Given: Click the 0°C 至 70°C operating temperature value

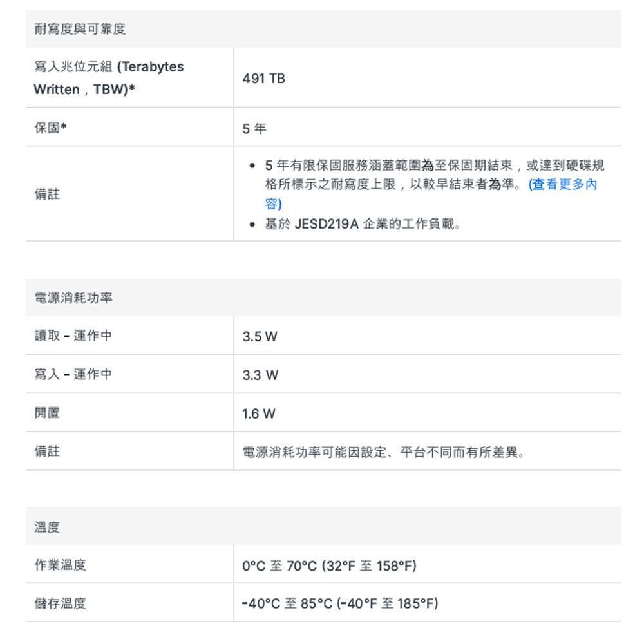Looking at the screenshot, I should [x=330, y=566].
